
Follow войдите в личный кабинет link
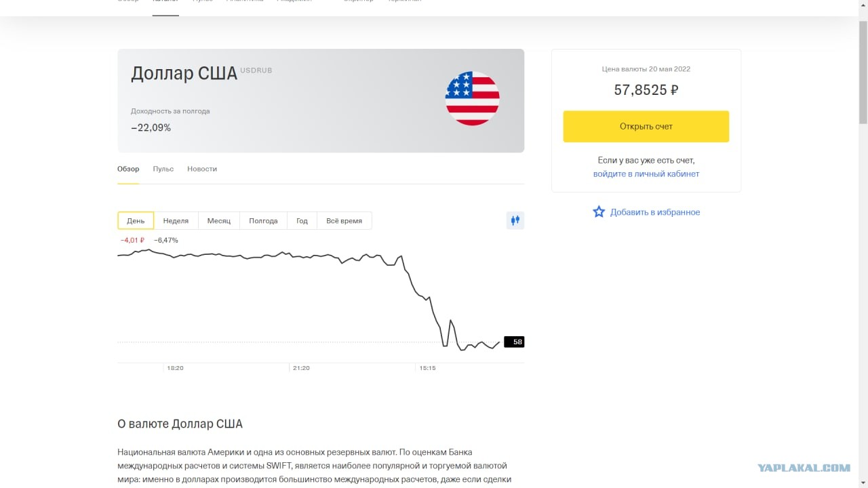pyautogui.click(x=646, y=174)
